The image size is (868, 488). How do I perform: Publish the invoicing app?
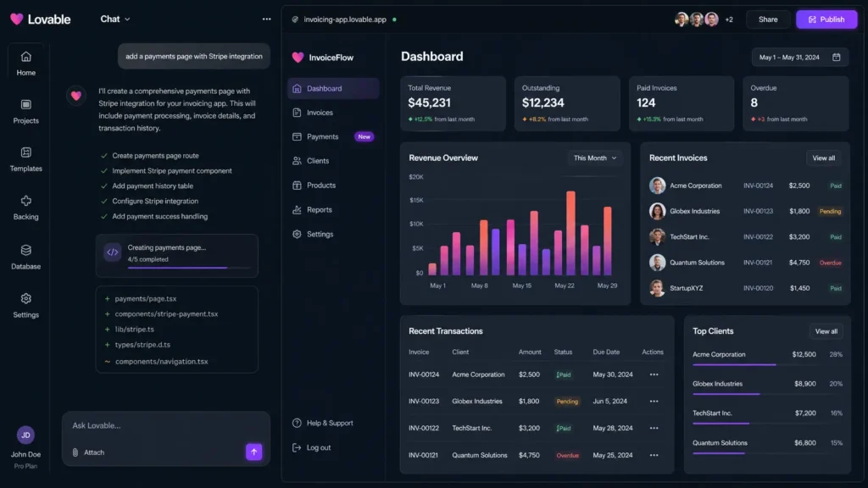click(826, 19)
